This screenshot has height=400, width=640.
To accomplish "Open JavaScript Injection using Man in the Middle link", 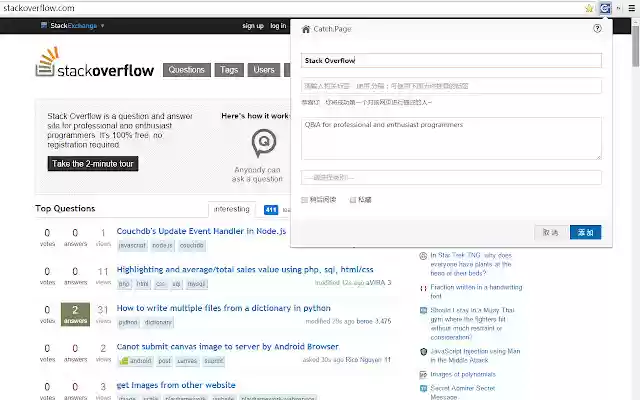I will pyautogui.click(x=475, y=356).
